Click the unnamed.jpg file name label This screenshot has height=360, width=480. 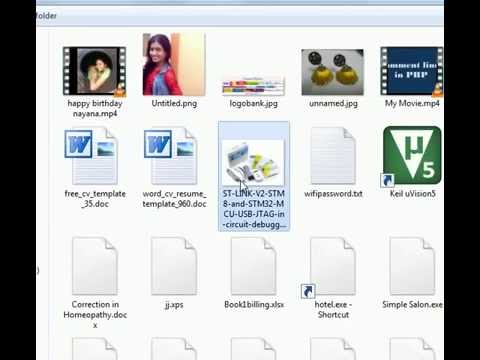[x=333, y=103]
